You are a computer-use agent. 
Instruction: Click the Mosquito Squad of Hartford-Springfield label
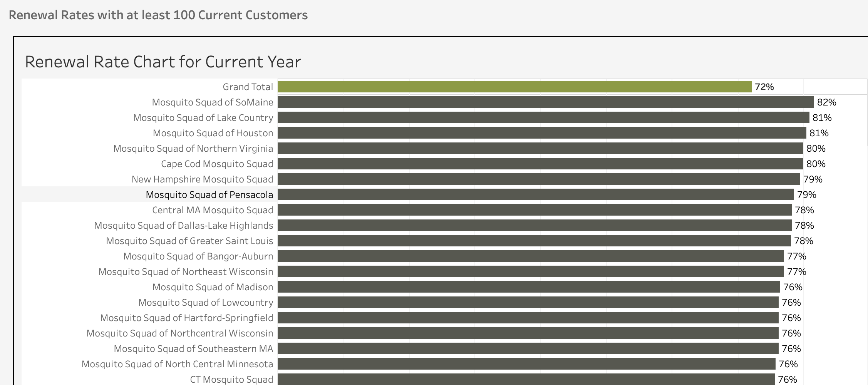(x=186, y=318)
